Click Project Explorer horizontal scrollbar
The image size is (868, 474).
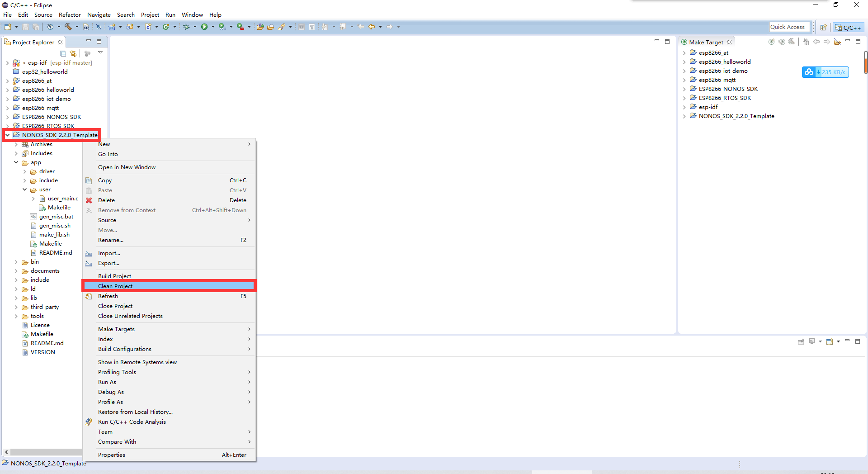[x=46, y=452]
